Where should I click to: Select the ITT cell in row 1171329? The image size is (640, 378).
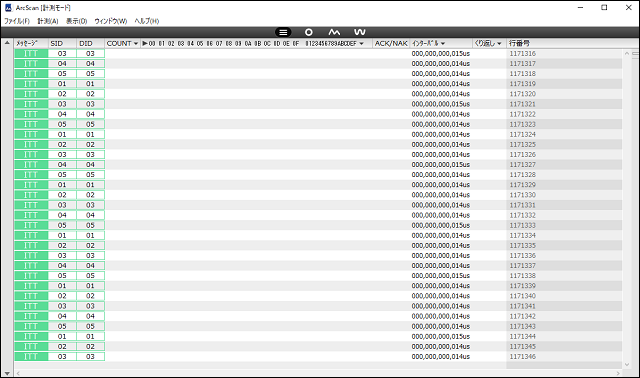(x=31, y=185)
